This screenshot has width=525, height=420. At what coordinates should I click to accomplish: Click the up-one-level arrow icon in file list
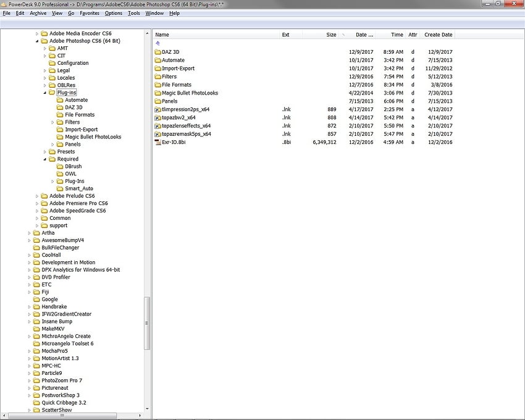coord(157,43)
